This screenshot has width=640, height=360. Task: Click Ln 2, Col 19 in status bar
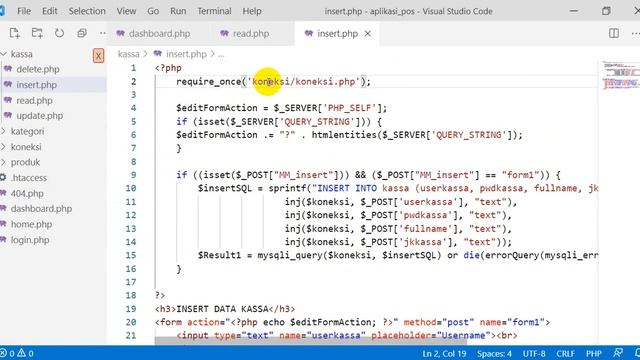tap(444, 353)
